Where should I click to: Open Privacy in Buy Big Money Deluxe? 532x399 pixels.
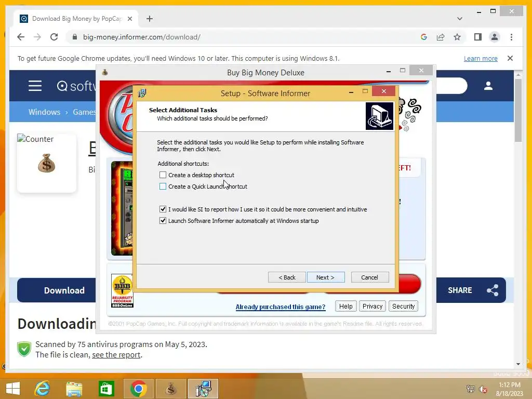[373, 307]
